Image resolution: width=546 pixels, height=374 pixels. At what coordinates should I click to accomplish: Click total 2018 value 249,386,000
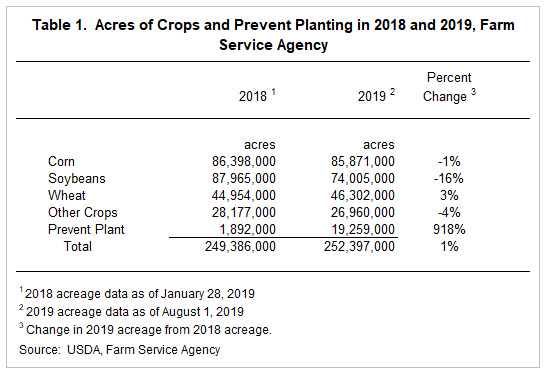tap(240, 247)
